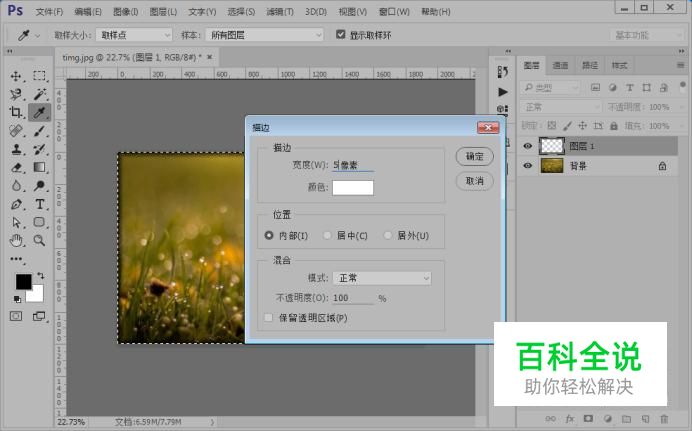Select the Hand tool
Image resolution: width=692 pixels, height=431 pixels.
point(17,240)
